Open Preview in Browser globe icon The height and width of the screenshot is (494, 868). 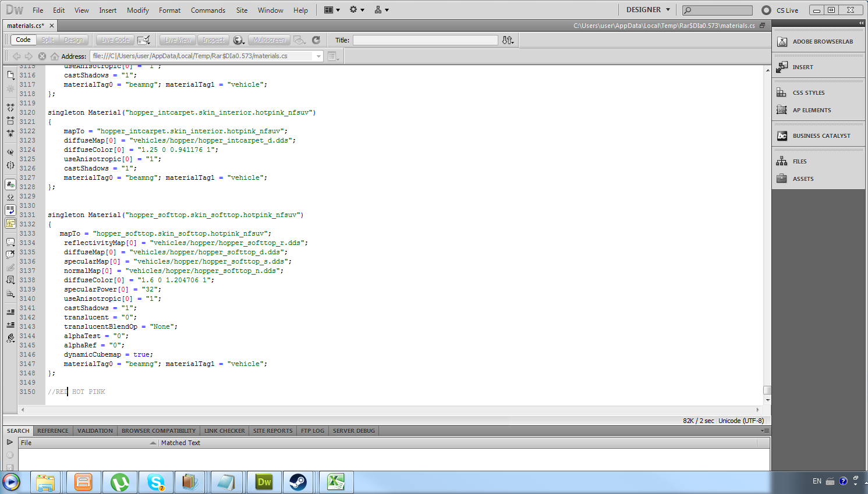coord(238,40)
